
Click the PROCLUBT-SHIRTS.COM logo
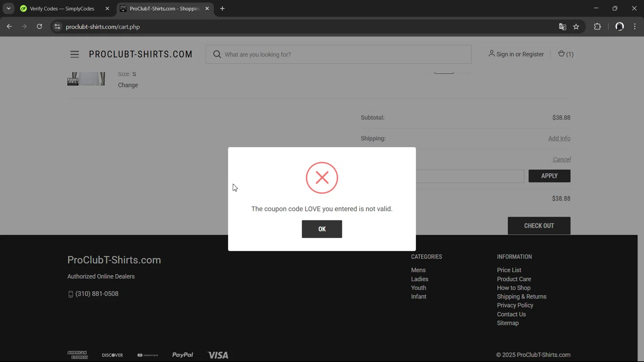coord(141,54)
